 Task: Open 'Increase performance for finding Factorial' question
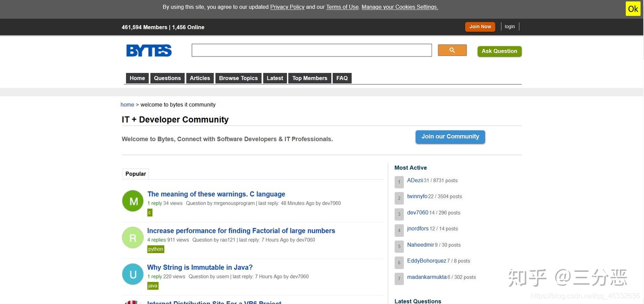241,231
